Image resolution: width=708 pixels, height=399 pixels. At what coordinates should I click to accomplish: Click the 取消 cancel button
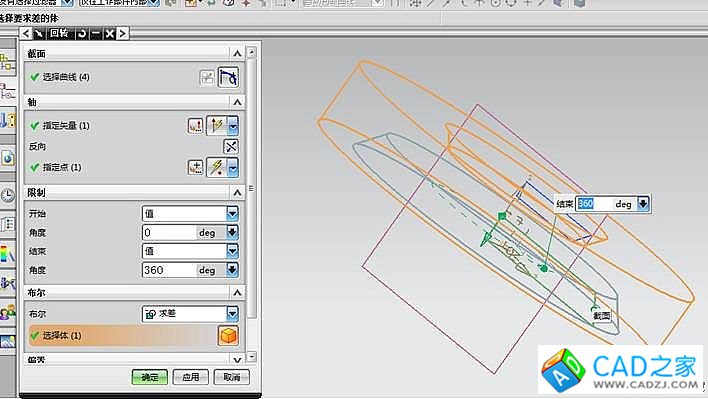[232, 377]
